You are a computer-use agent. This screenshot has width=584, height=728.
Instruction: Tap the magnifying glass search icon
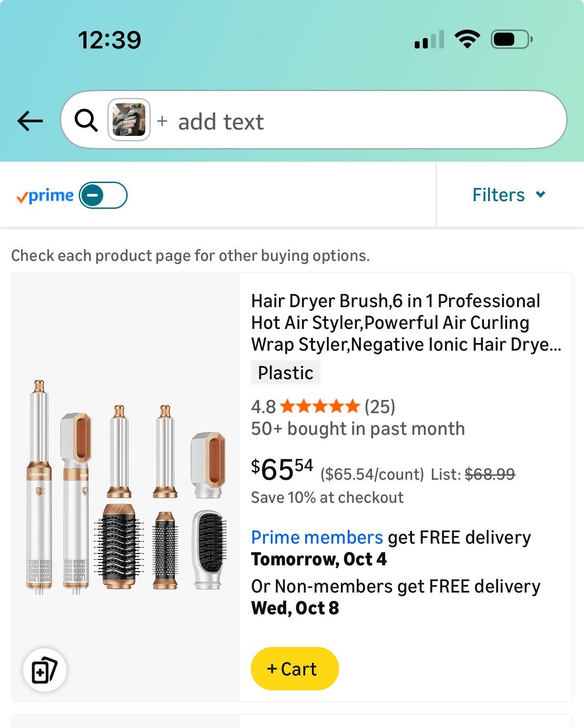(x=86, y=121)
